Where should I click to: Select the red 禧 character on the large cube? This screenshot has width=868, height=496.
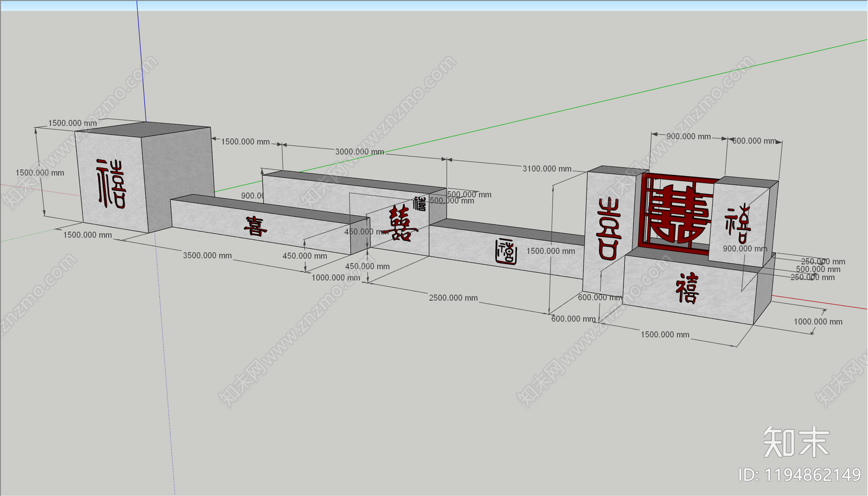(111, 184)
